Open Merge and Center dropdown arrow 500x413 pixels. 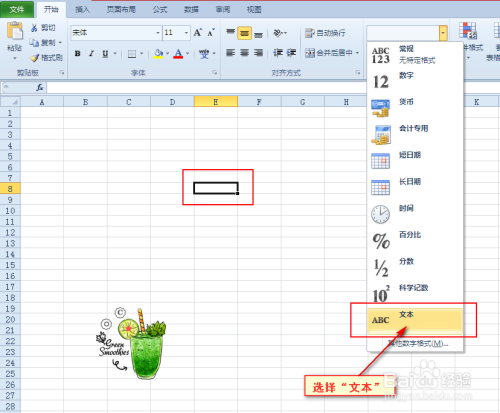[357, 53]
